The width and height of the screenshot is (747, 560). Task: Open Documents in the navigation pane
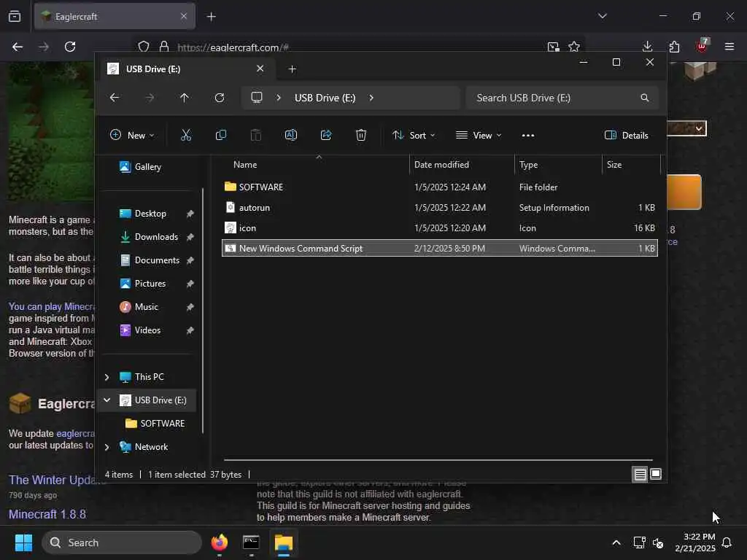point(150,260)
